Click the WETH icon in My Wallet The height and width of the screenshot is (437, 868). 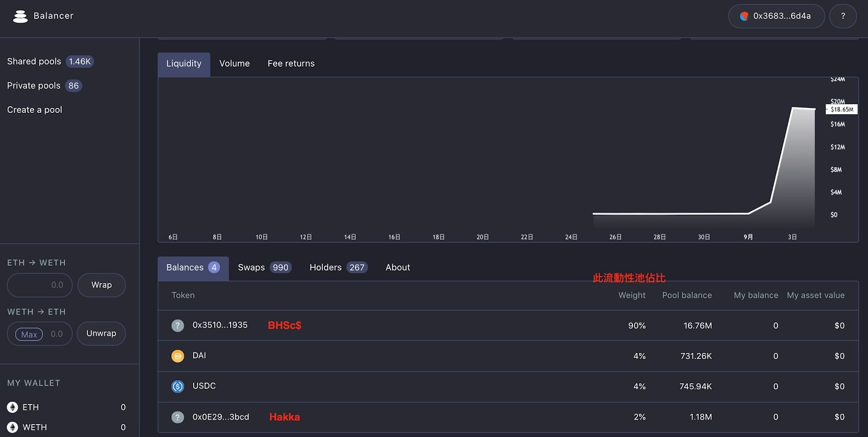pos(12,427)
